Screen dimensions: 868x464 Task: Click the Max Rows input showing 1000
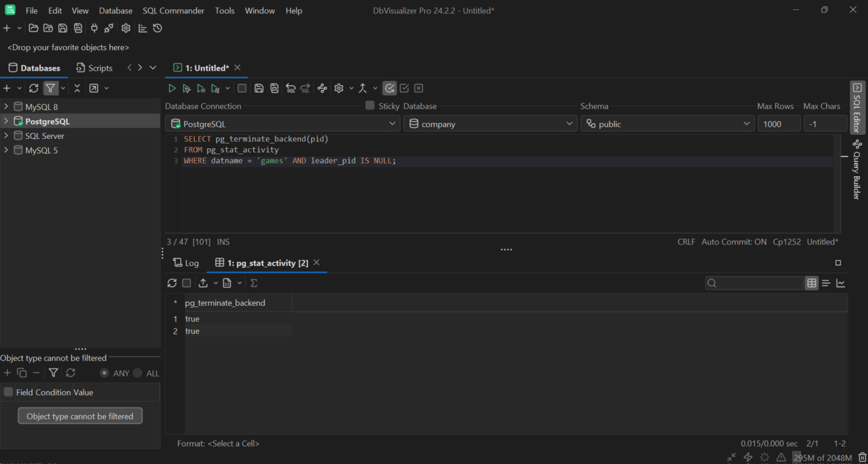coord(779,123)
